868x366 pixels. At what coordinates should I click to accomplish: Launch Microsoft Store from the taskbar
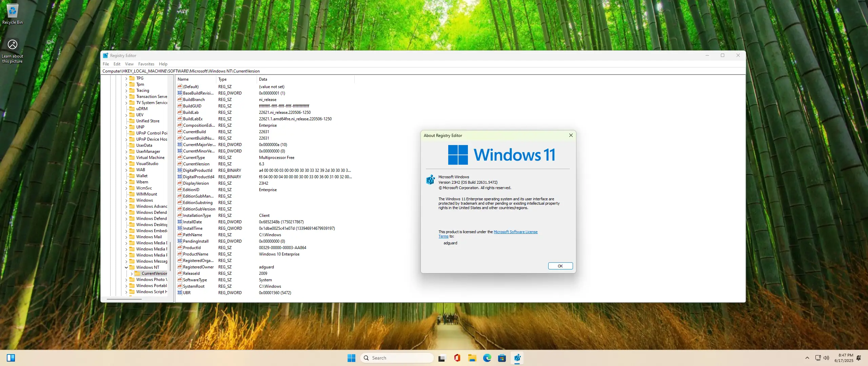[x=502, y=358]
